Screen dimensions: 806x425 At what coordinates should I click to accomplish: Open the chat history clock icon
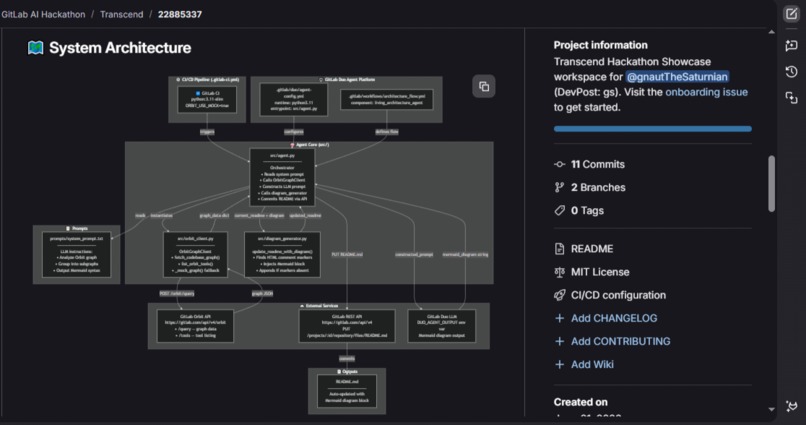coord(792,71)
